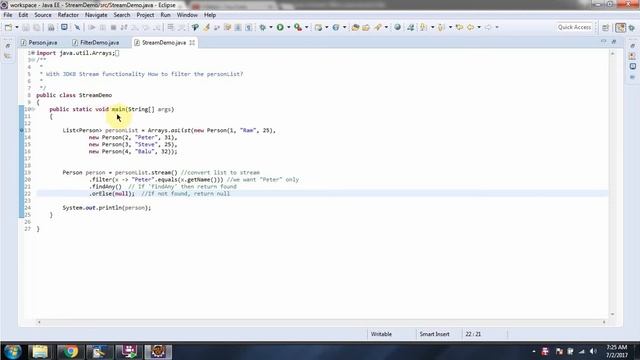
Task: Click the Open Type icon
Action: point(355,27)
